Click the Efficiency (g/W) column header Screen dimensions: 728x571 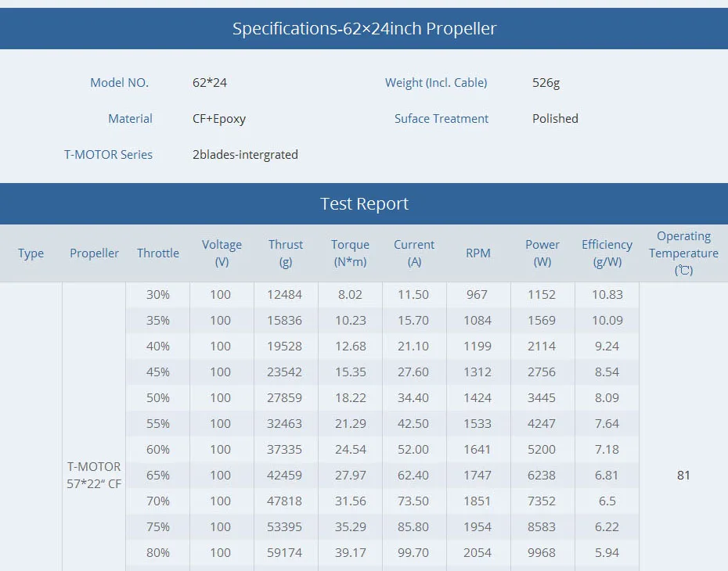tap(607, 253)
